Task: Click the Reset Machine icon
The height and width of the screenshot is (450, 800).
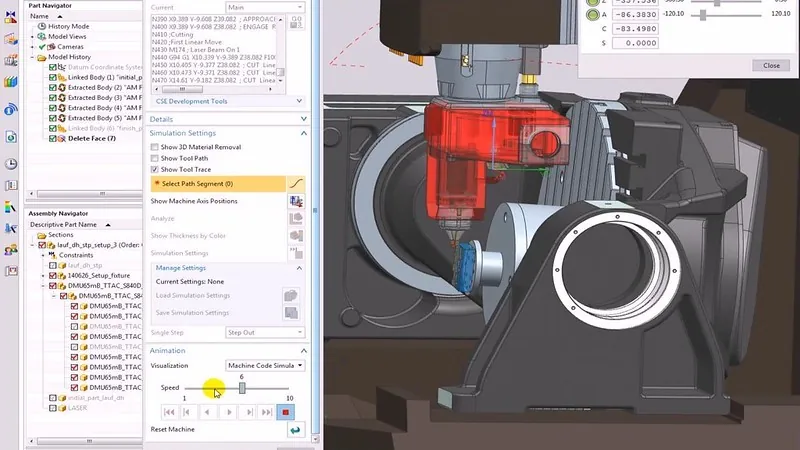Action: 295,430
